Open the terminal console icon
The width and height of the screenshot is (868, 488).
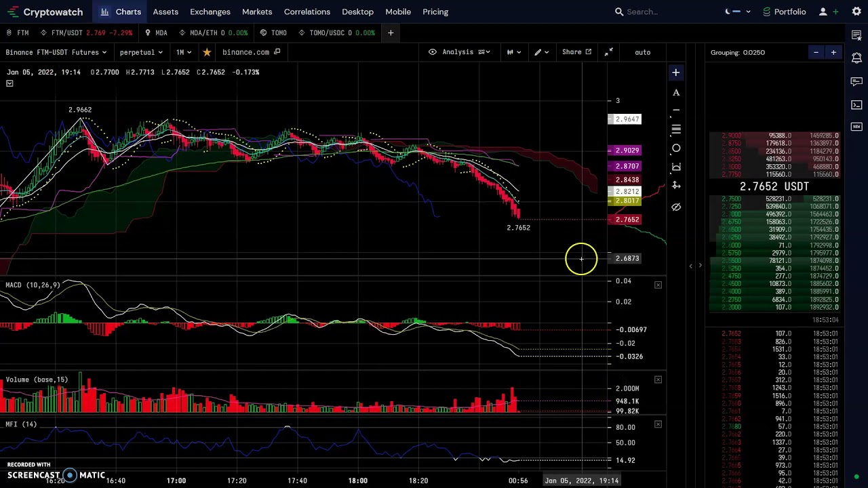[x=856, y=104]
